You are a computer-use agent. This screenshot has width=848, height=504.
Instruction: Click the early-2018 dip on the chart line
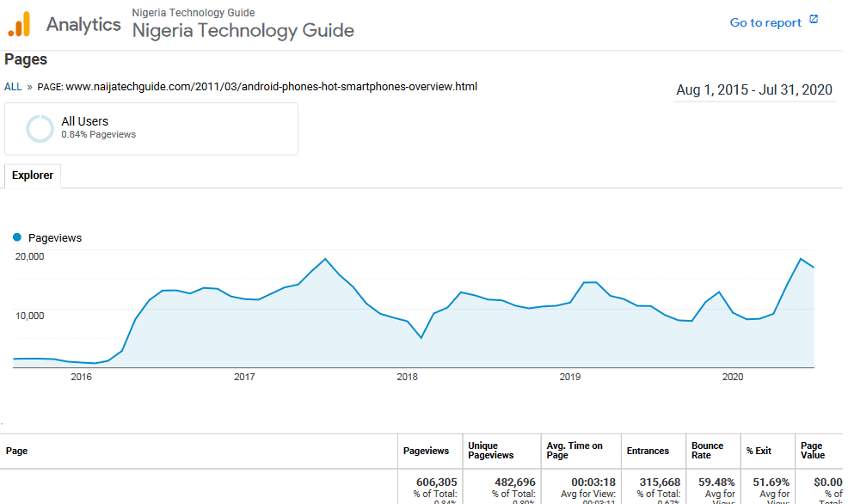pyautogui.click(x=421, y=338)
